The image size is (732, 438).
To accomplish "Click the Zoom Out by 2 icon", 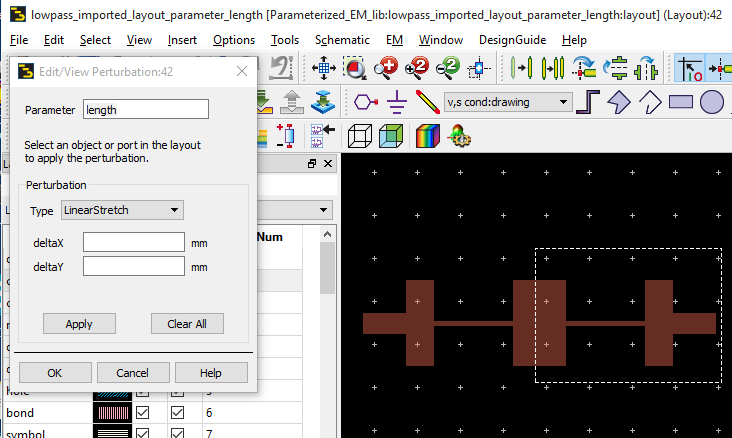I will tap(447, 69).
